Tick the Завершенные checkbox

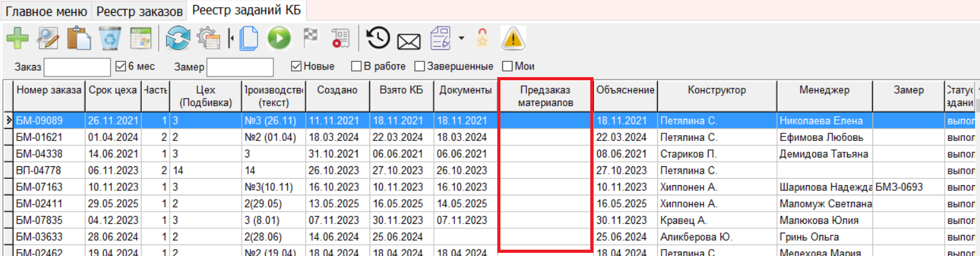419,66
